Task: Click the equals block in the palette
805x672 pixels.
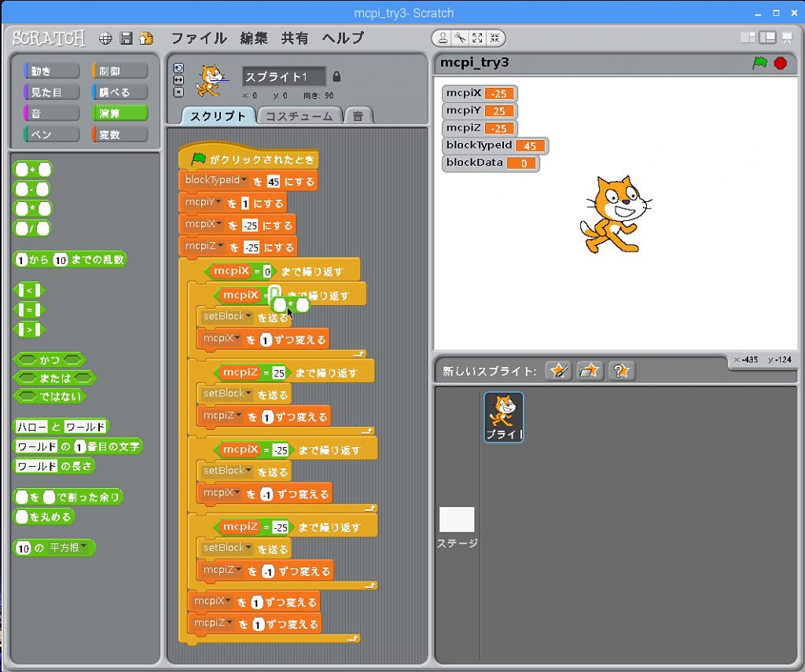Action: click(x=29, y=310)
